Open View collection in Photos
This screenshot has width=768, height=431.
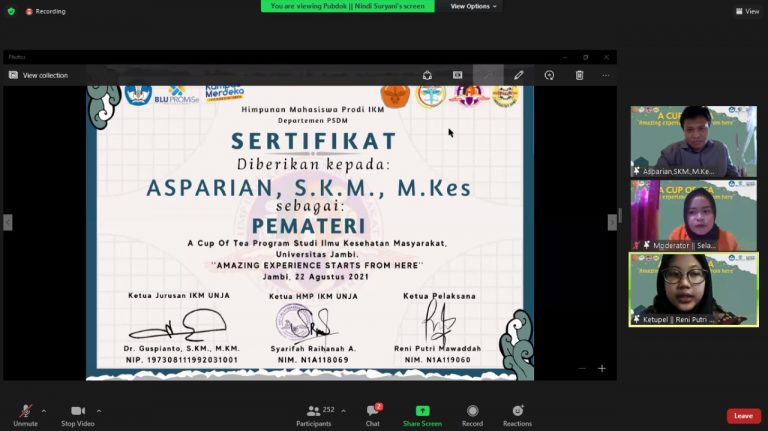(38, 75)
